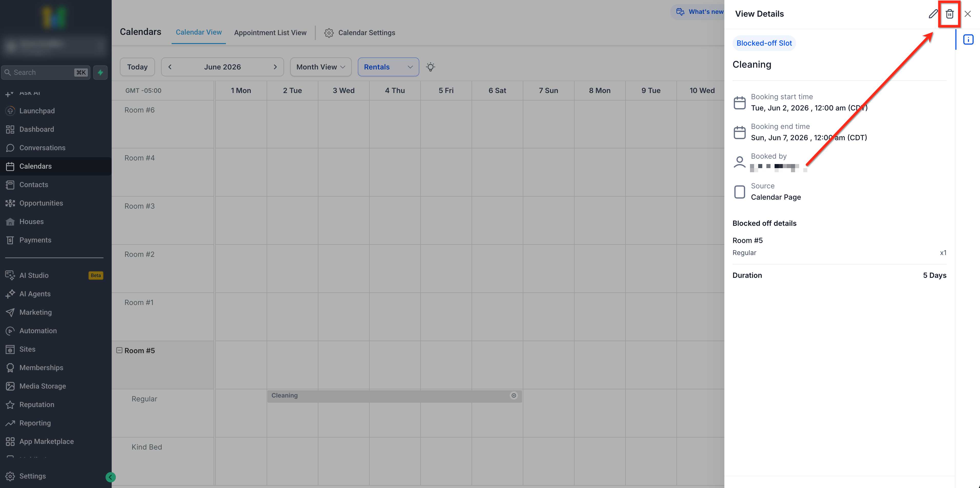Open the Rentals calendar dropdown

pyautogui.click(x=388, y=67)
